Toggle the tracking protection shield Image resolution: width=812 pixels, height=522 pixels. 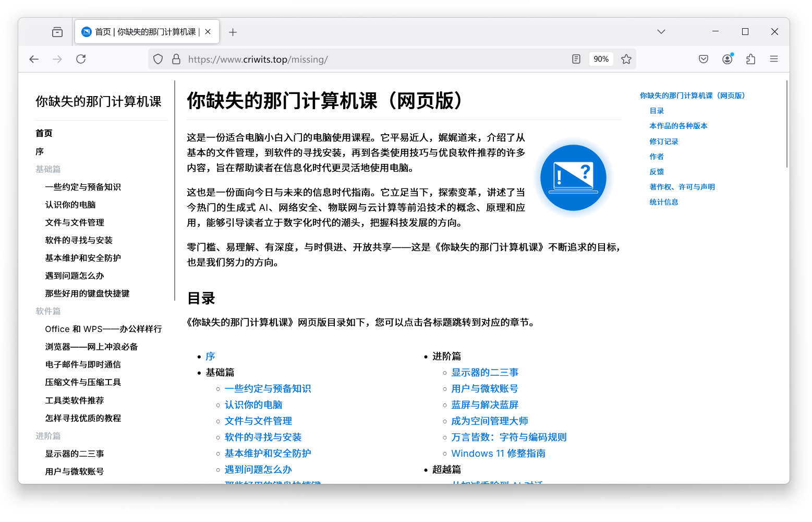[158, 59]
